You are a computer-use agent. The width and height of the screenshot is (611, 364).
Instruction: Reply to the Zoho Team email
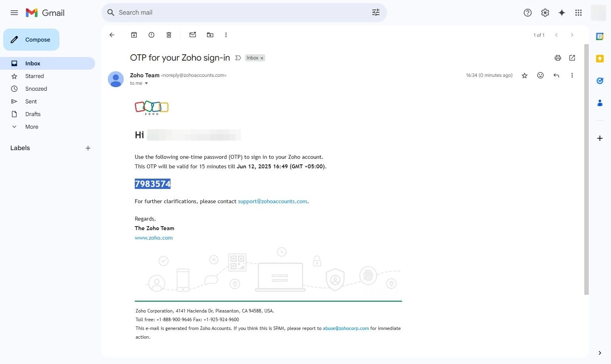(556, 75)
